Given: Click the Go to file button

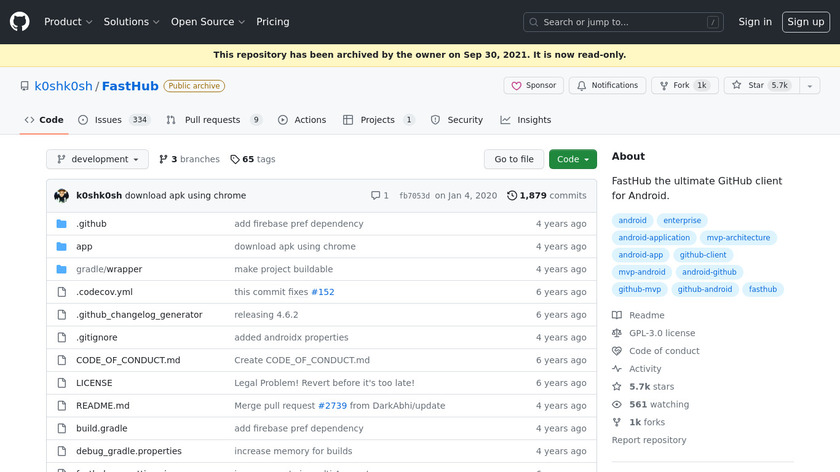Looking at the screenshot, I should pyautogui.click(x=514, y=159).
